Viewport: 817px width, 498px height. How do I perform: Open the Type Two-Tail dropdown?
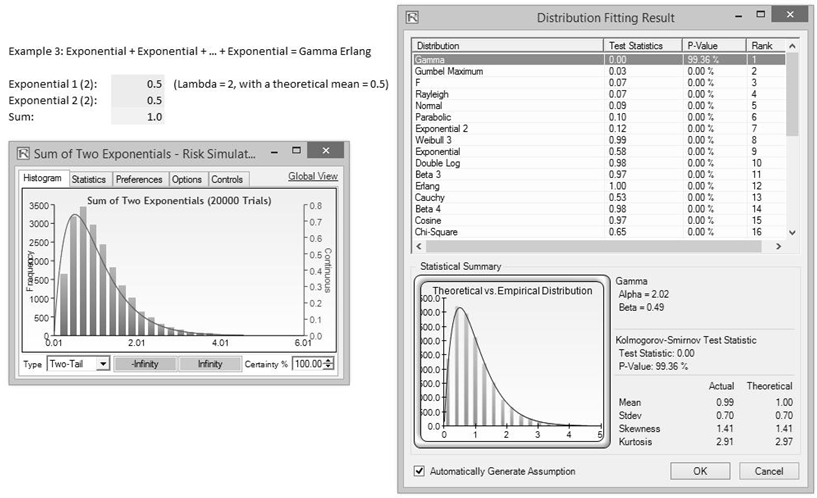[x=78, y=364]
